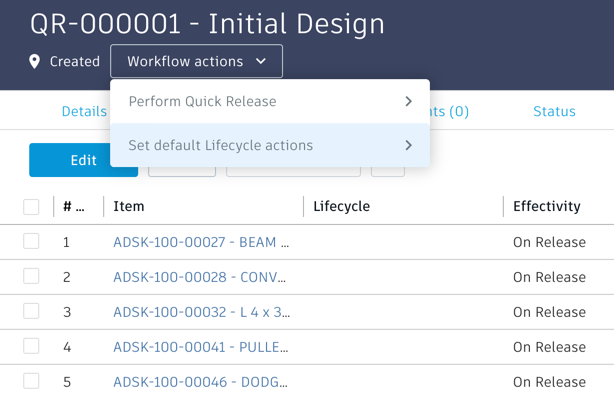The image size is (614, 397).
Task: Click the Created workflow state label
Action: tap(75, 61)
